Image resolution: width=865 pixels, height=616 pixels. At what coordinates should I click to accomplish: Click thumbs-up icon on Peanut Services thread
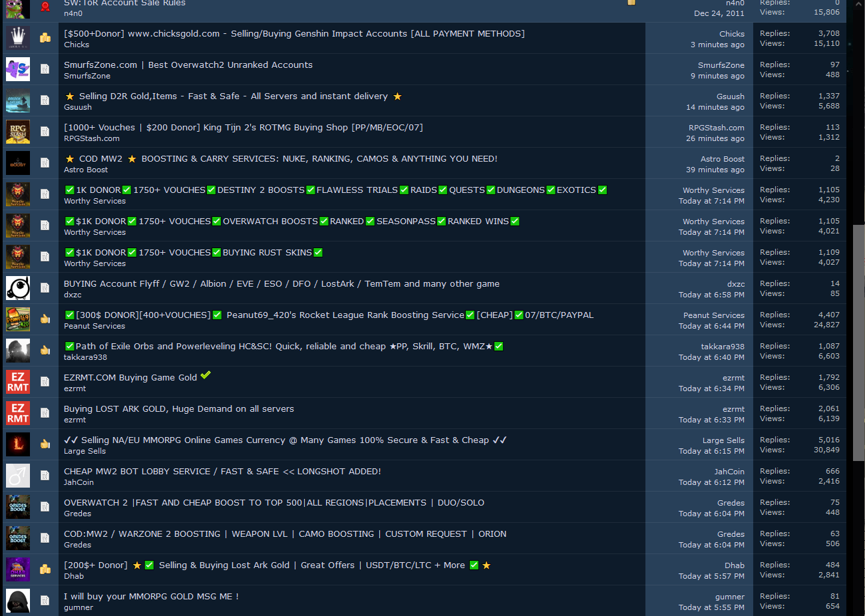(45, 319)
